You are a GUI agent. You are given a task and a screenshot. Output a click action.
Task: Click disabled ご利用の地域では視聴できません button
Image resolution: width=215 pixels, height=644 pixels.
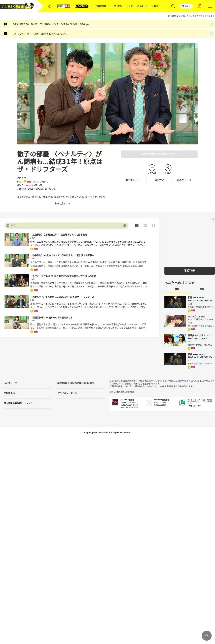click(159, 154)
